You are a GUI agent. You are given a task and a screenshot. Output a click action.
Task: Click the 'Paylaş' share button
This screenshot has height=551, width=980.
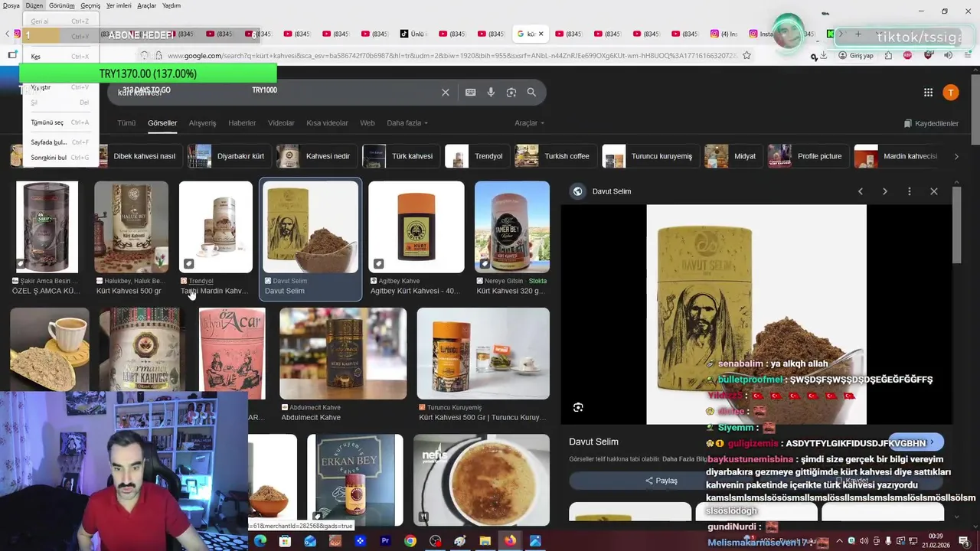tap(661, 481)
